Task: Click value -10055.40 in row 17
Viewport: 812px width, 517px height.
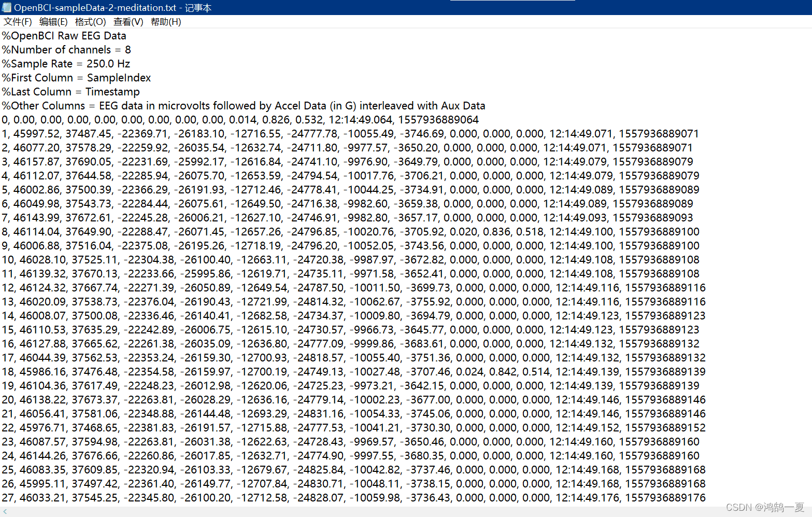Action: tap(375, 358)
